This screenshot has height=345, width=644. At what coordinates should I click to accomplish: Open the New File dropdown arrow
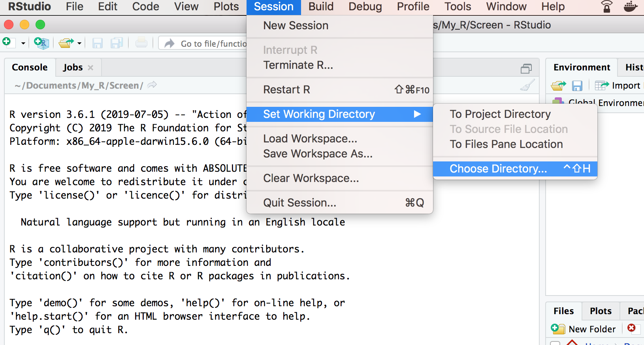pos(23,43)
